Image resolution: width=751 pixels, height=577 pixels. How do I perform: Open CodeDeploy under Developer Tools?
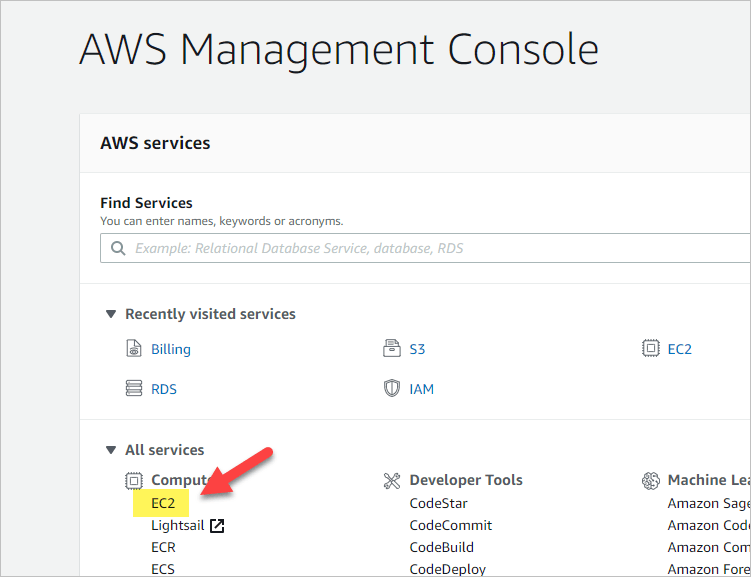[447, 569]
